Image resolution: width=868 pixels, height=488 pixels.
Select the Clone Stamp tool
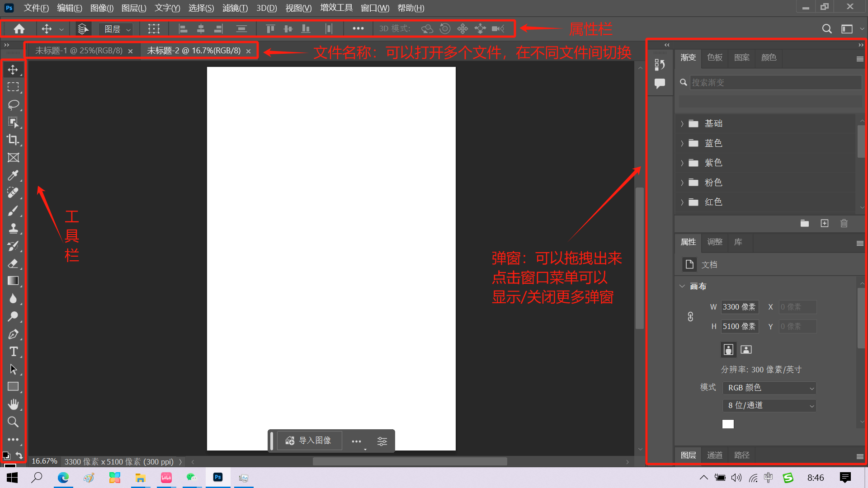click(x=13, y=228)
